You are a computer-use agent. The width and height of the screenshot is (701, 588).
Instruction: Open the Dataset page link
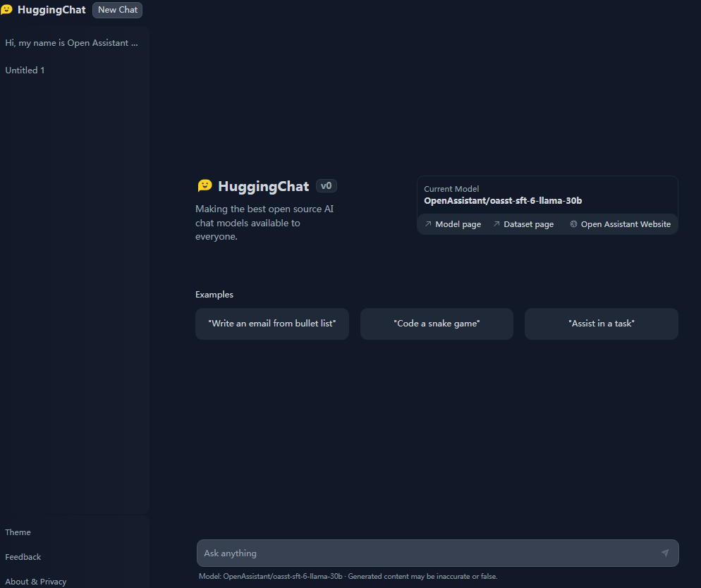(x=523, y=224)
